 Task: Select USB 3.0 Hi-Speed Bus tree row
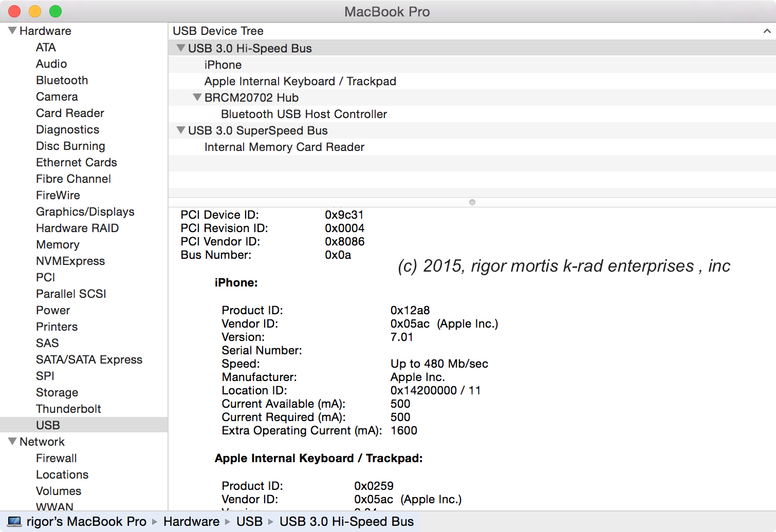tap(472, 48)
